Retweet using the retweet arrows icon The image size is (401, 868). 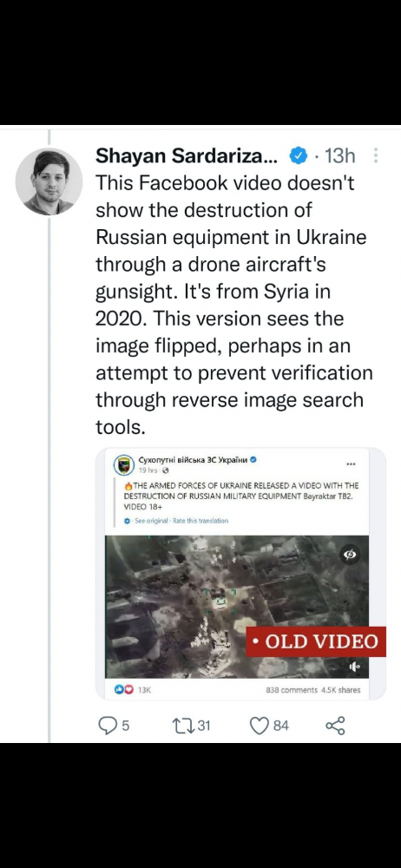[x=183, y=725]
